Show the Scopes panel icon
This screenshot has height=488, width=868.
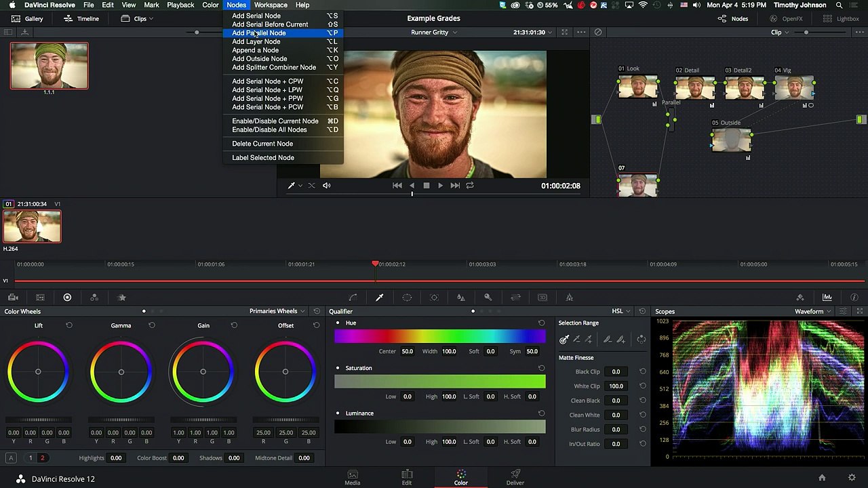tap(827, 298)
